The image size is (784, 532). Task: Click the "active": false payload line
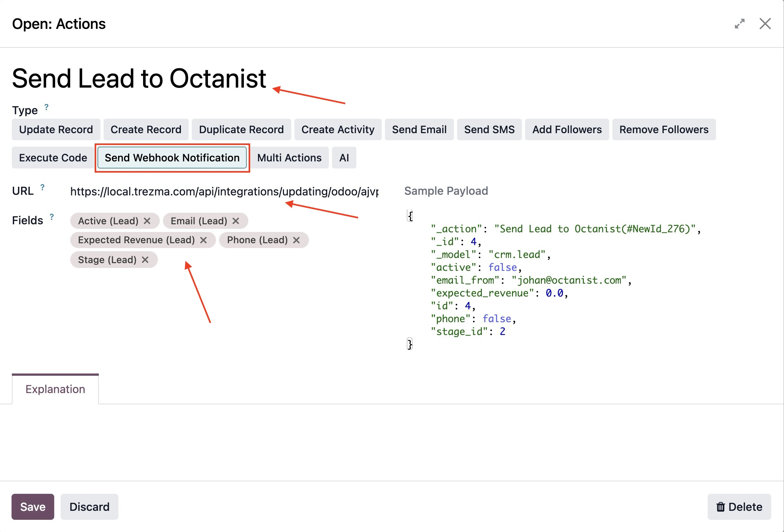point(476,268)
